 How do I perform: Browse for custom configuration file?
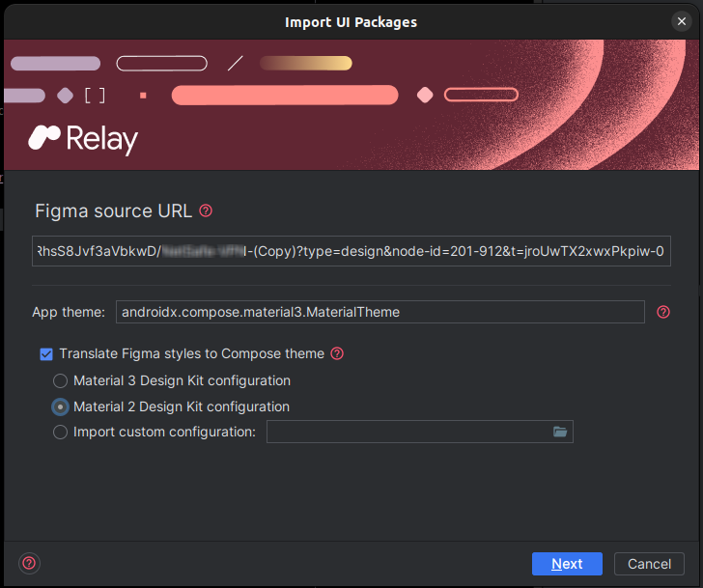click(x=560, y=432)
